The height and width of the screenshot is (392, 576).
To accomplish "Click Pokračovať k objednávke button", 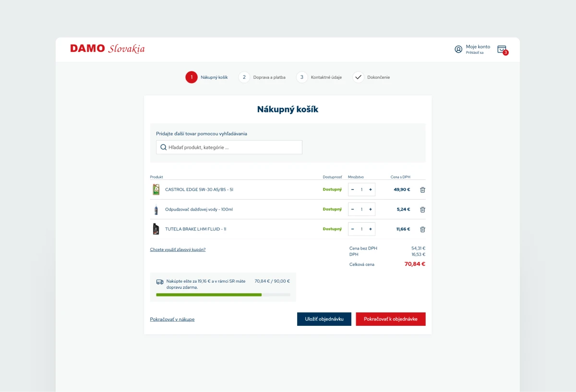I will [x=391, y=319].
